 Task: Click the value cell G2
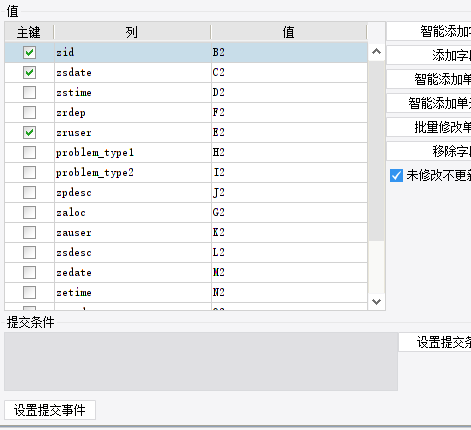point(289,212)
